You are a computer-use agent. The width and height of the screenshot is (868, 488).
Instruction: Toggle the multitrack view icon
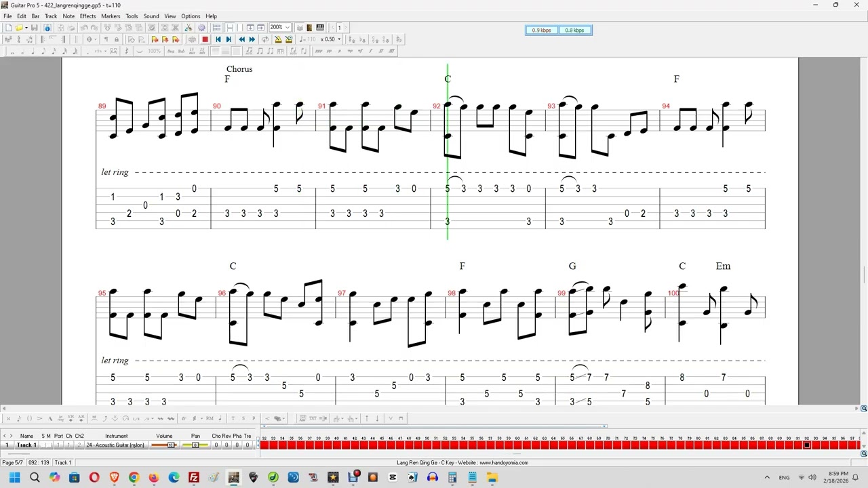click(216, 28)
